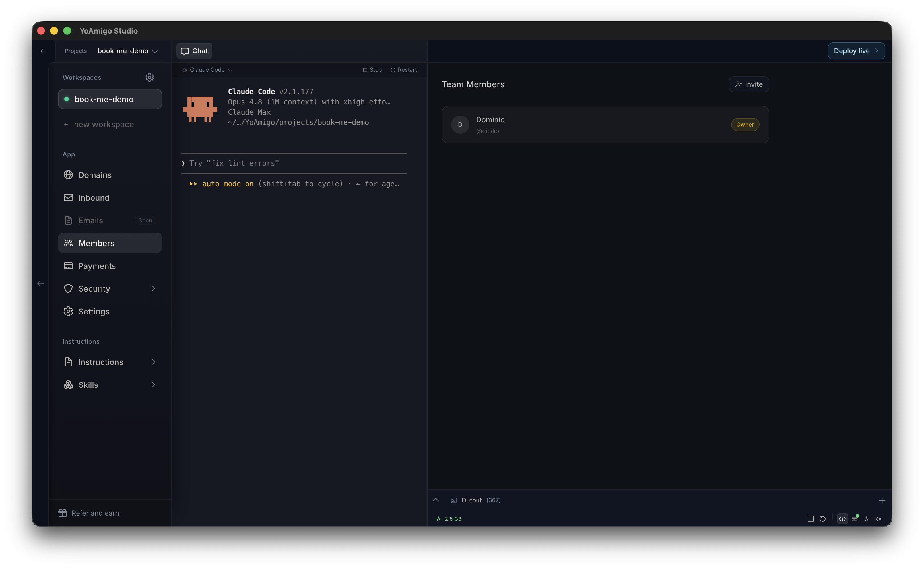Click the Output terminal icon
924x569 pixels.
click(x=454, y=500)
